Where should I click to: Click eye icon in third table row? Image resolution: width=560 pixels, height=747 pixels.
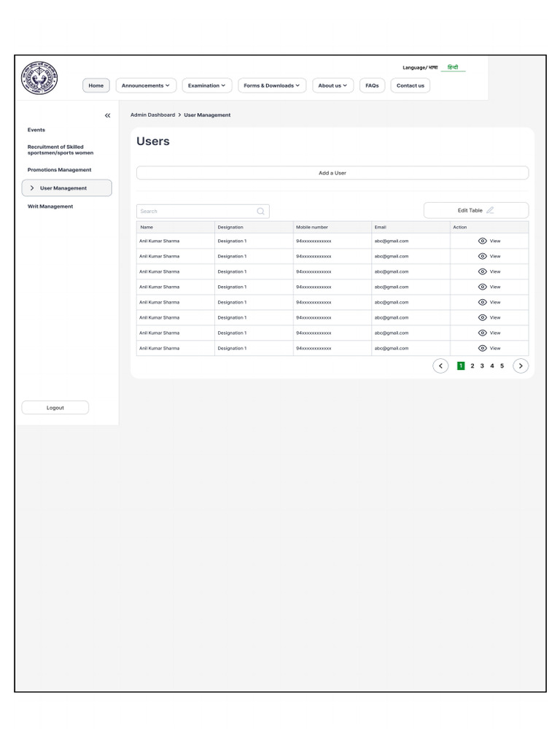pyautogui.click(x=483, y=271)
